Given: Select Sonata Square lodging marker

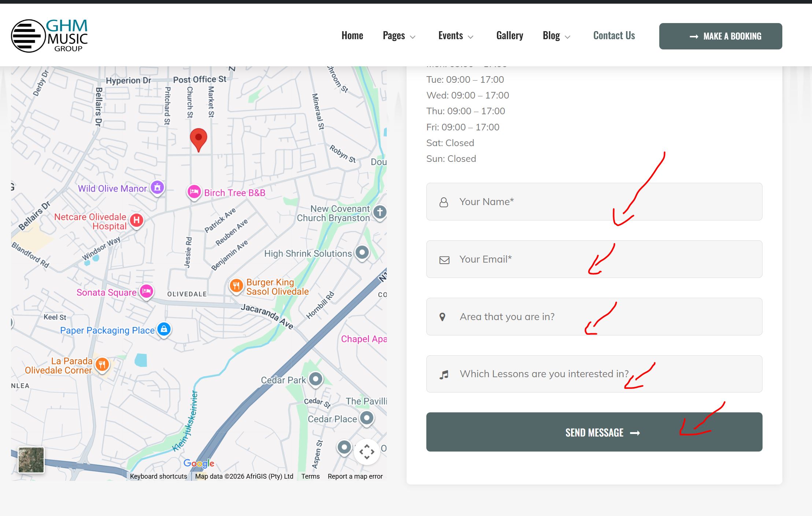Looking at the screenshot, I should [x=147, y=292].
